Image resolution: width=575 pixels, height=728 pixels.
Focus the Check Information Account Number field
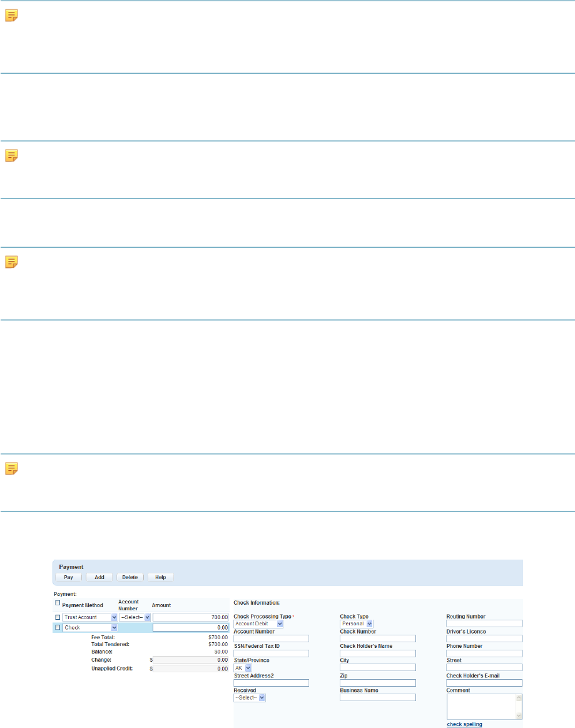tap(271, 638)
